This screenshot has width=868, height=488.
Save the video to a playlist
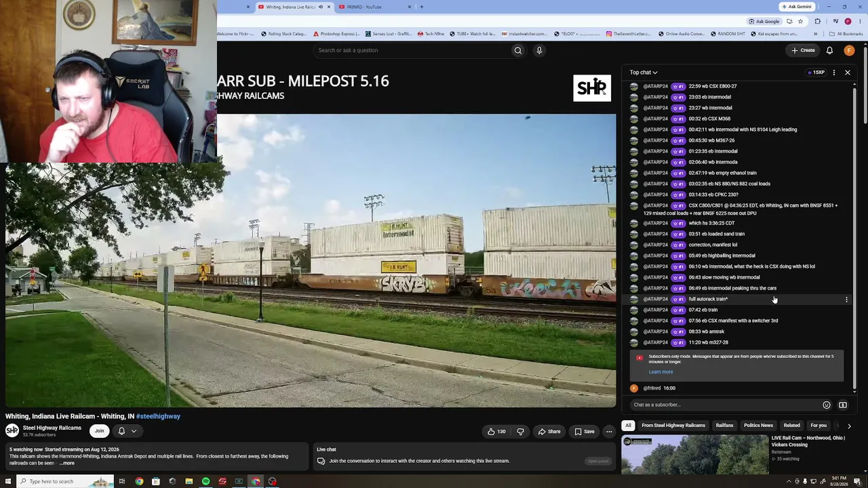585,432
